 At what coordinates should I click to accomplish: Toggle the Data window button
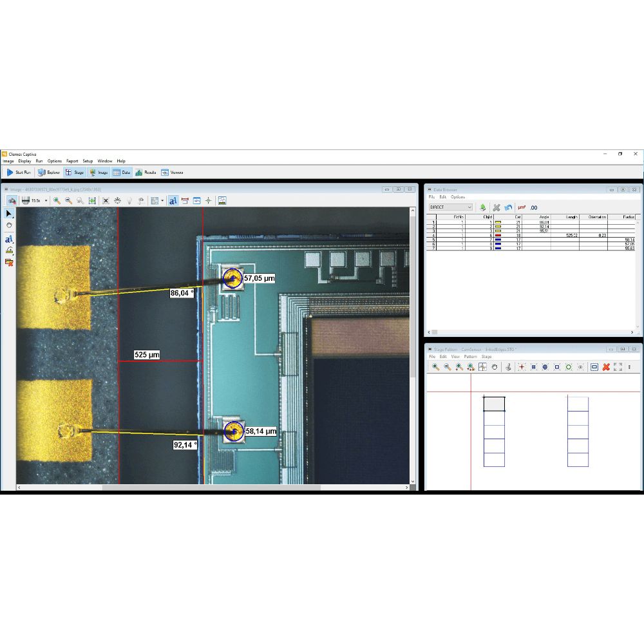[121, 173]
